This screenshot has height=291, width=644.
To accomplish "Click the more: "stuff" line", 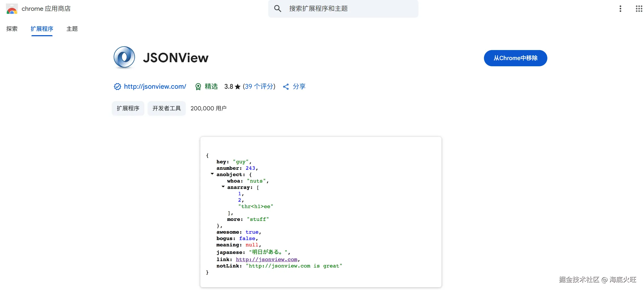I will click(x=248, y=219).
